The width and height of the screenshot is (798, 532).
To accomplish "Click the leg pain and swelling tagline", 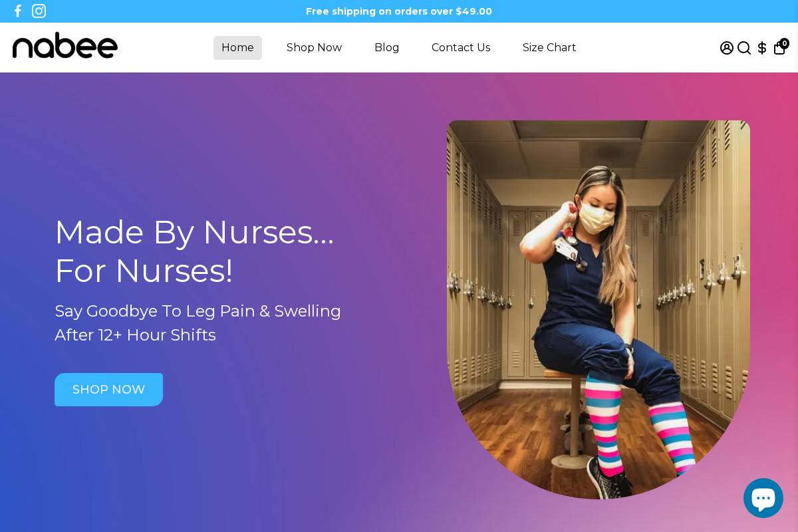I will [198, 323].
